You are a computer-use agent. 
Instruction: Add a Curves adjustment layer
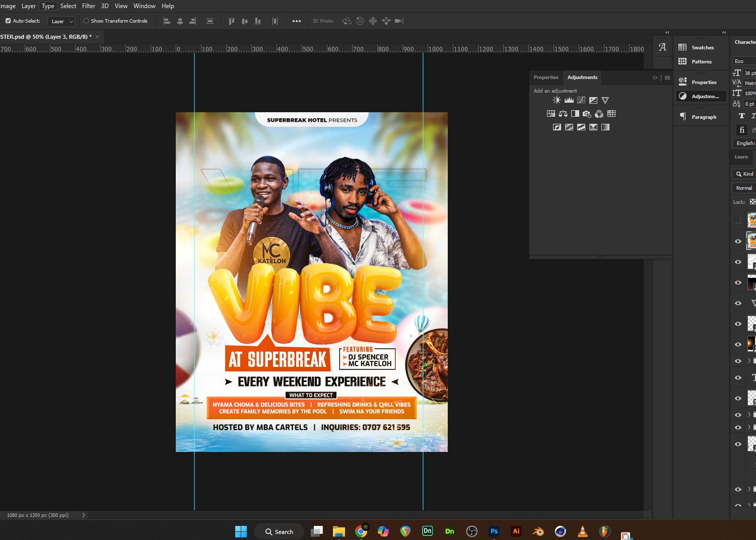pos(581,100)
